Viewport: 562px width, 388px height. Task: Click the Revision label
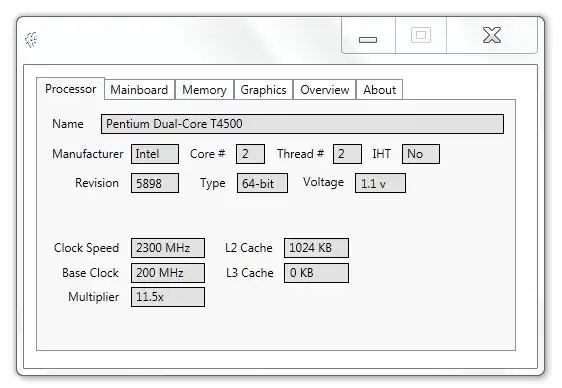(x=97, y=183)
